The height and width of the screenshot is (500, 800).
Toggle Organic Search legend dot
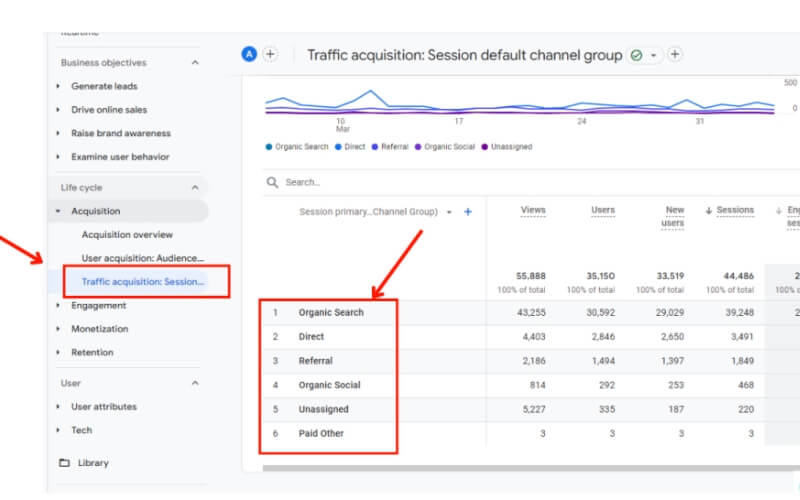click(269, 147)
